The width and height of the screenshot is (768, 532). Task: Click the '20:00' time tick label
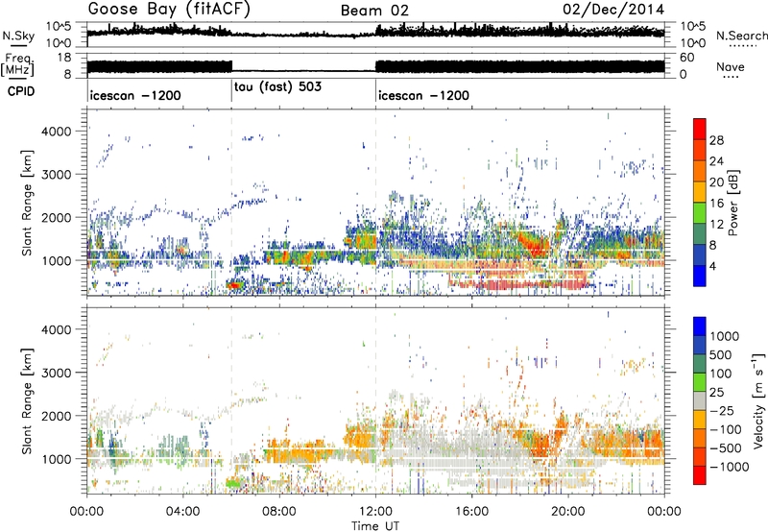click(x=567, y=512)
